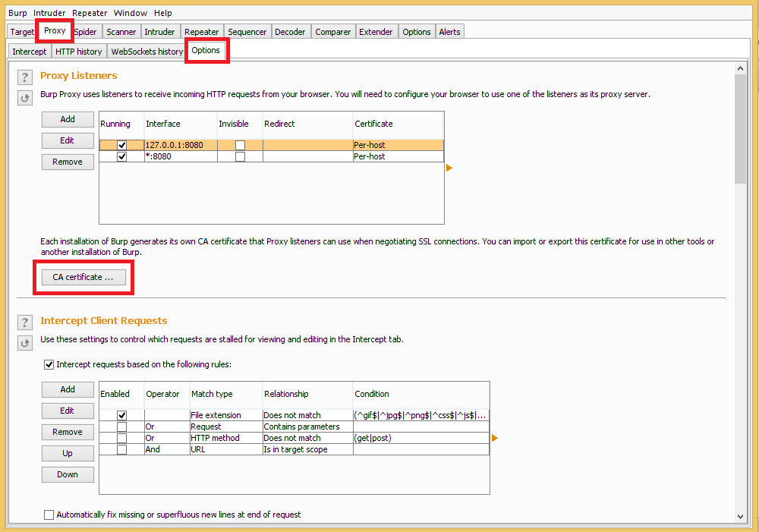Open help for Proxy Listeners section
Screen dimensions: 759x532
(x=24, y=77)
